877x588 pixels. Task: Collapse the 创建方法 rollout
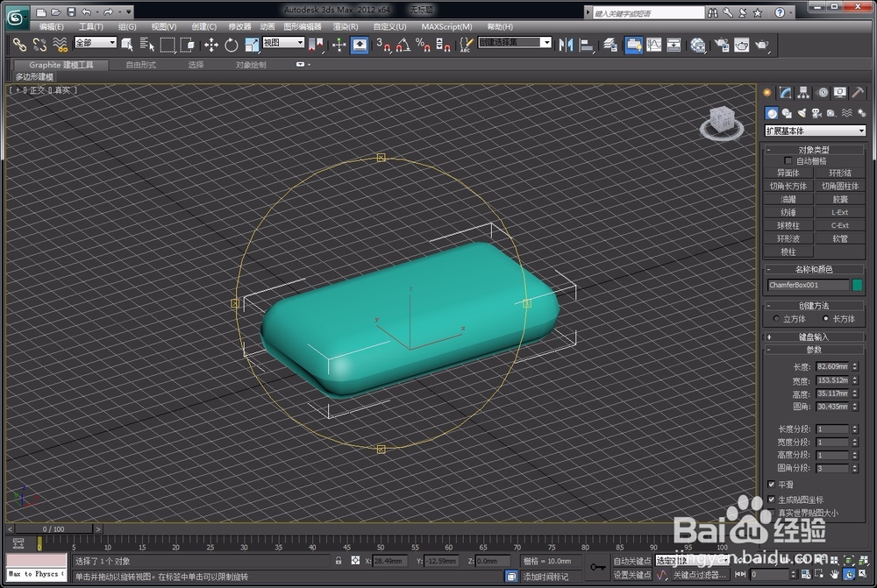tap(814, 306)
